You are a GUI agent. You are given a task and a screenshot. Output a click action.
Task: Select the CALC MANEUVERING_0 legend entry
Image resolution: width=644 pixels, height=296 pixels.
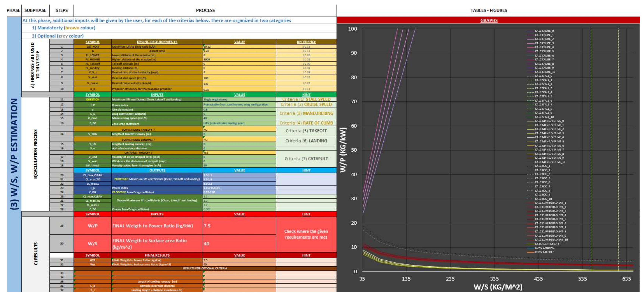pos(549,121)
